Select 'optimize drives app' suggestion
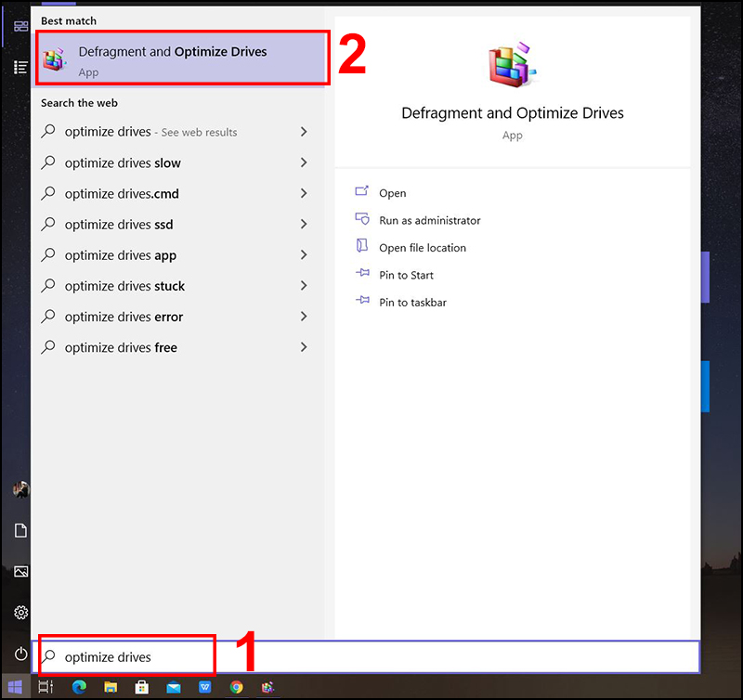Viewport: 743px width, 700px height. [177, 255]
